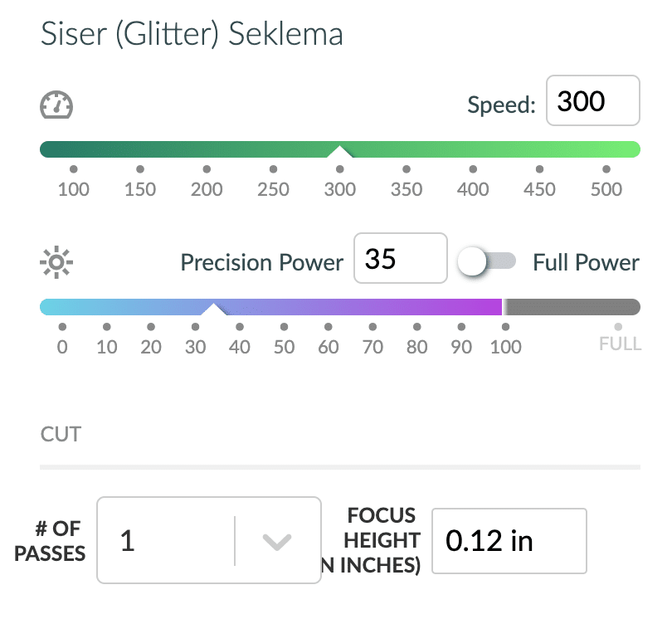Set speed slider to 100 mark
The width and height of the screenshot is (672, 619).
pyautogui.click(x=74, y=169)
